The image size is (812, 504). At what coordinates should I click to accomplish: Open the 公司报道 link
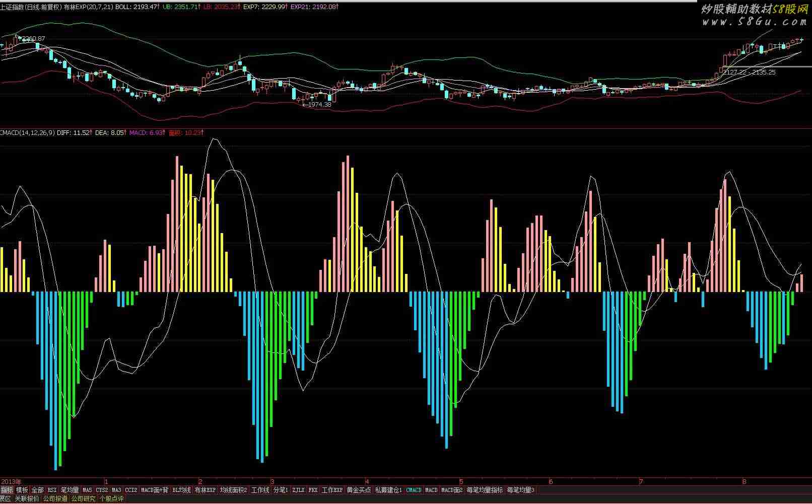[x=55, y=499]
